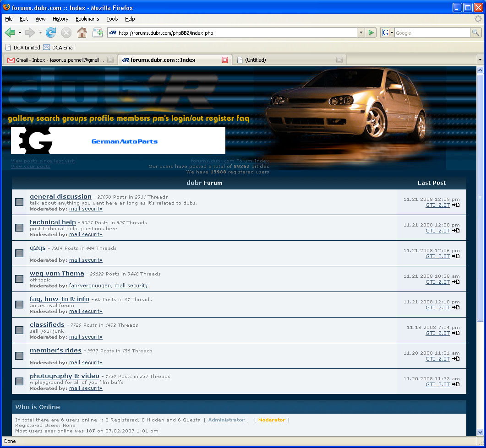
Task: Reload the page with the Reload icon
Action: [x=51, y=32]
